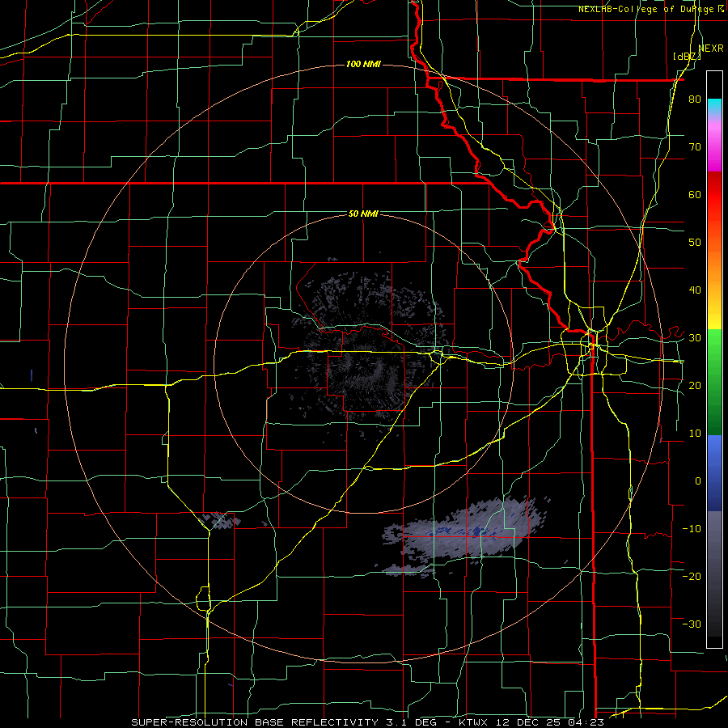This screenshot has width=728, height=728.
Task: Pick the red band of the color bar
Action: click(714, 195)
